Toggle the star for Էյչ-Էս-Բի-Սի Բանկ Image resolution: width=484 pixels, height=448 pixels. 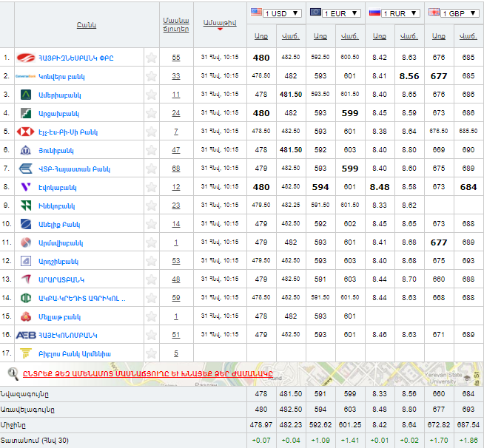click(x=151, y=132)
